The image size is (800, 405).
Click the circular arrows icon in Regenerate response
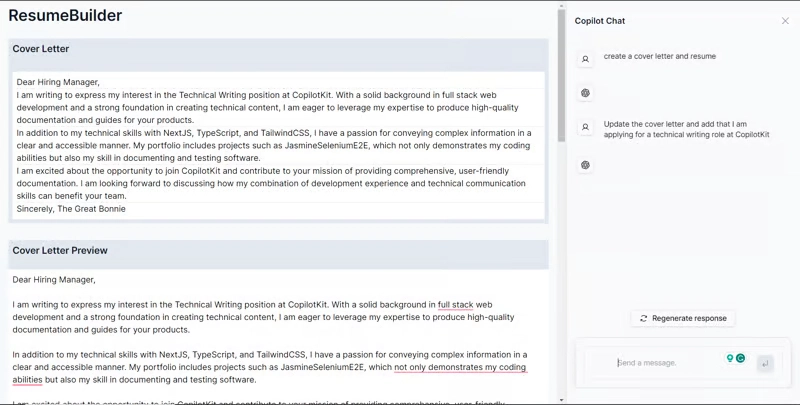(x=643, y=318)
